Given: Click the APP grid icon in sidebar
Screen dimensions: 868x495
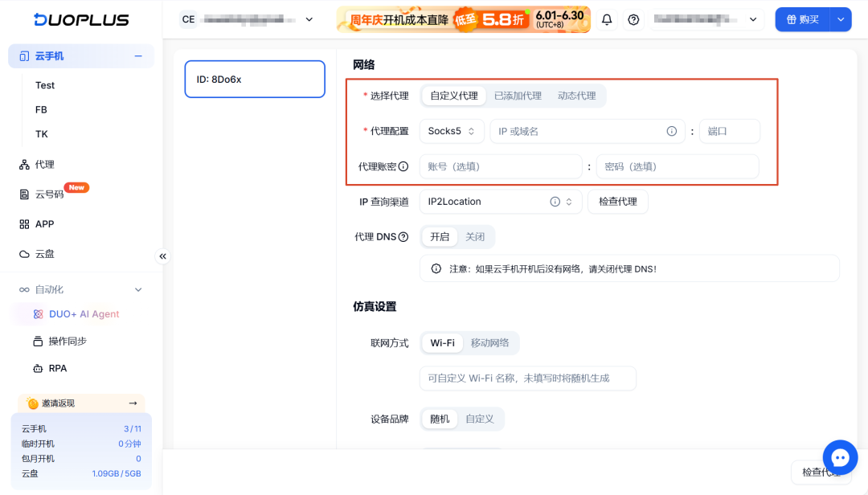Looking at the screenshot, I should [x=24, y=224].
